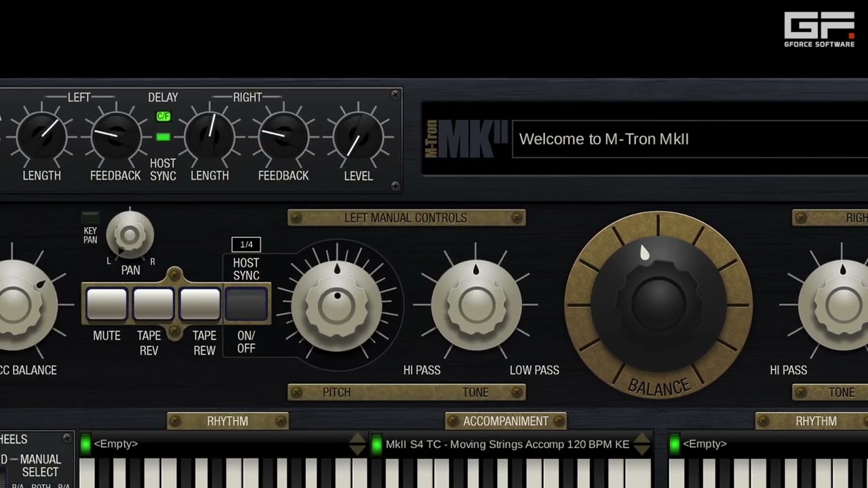868x488 pixels.
Task: Toggle the Host Sync On/Off button
Action: coord(246,304)
